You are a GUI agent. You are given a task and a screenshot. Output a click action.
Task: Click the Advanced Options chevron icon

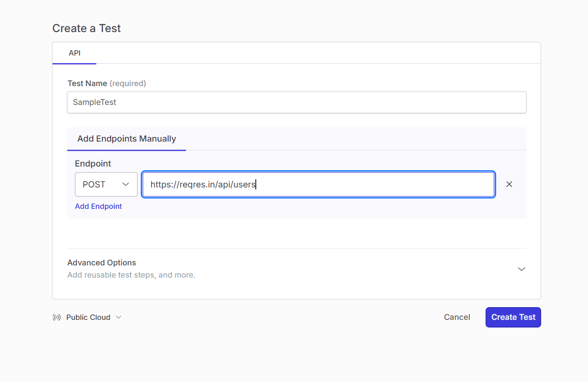point(521,268)
